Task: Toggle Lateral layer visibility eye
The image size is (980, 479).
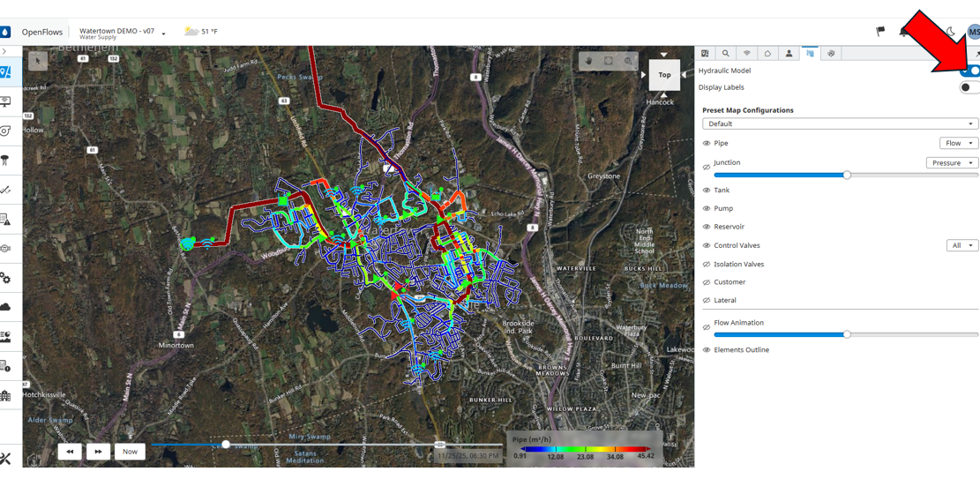Action: 707,300
